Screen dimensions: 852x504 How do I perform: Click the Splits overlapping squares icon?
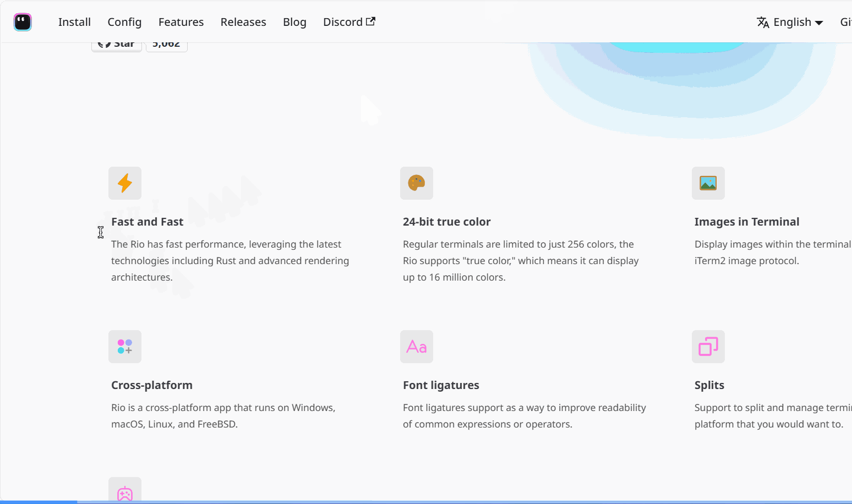pos(708,347)
